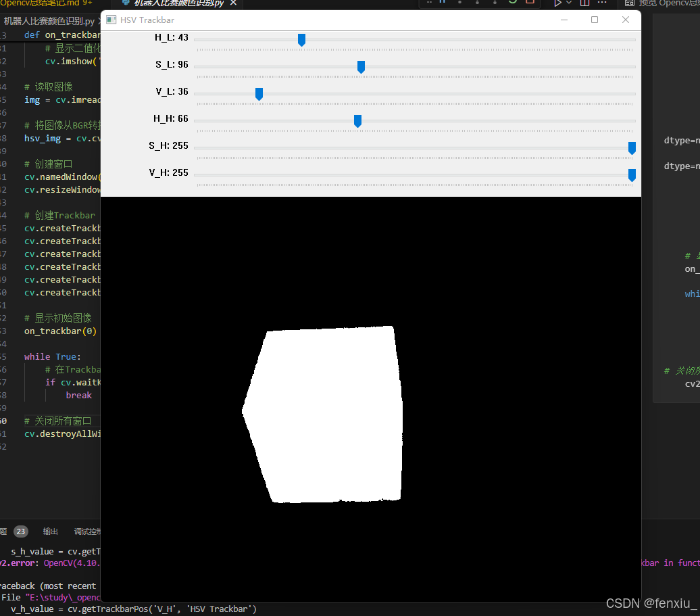Click the 'def on_trackbar' code line
The width and height of the screenshot is (700, 616).
[x=62, y=35]
